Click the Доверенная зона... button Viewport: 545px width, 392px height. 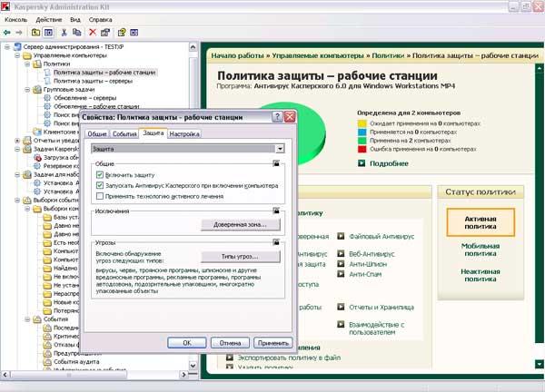point(240,225)
